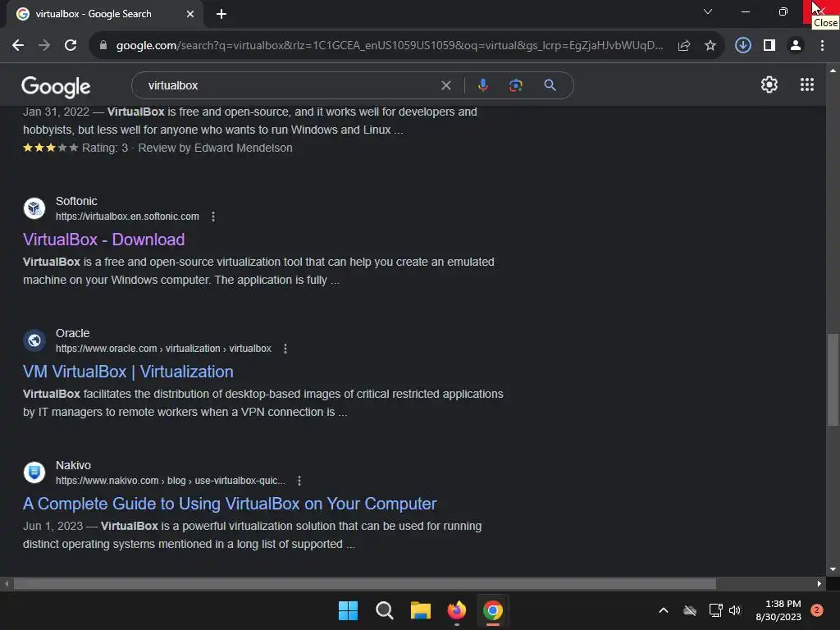Click scroll right arrow at bottom
840x630 pixels.
click(819, 583)
